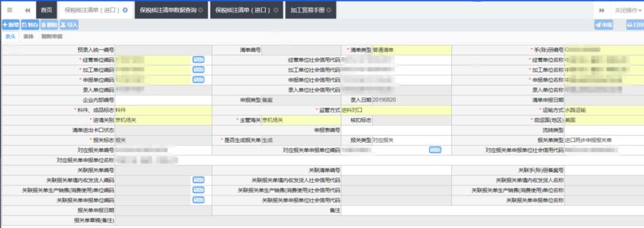Open the 启运国(地区) dropdown showing 美国
The height and width of the screenshot is (228, 644).
(x=604, y=120)
